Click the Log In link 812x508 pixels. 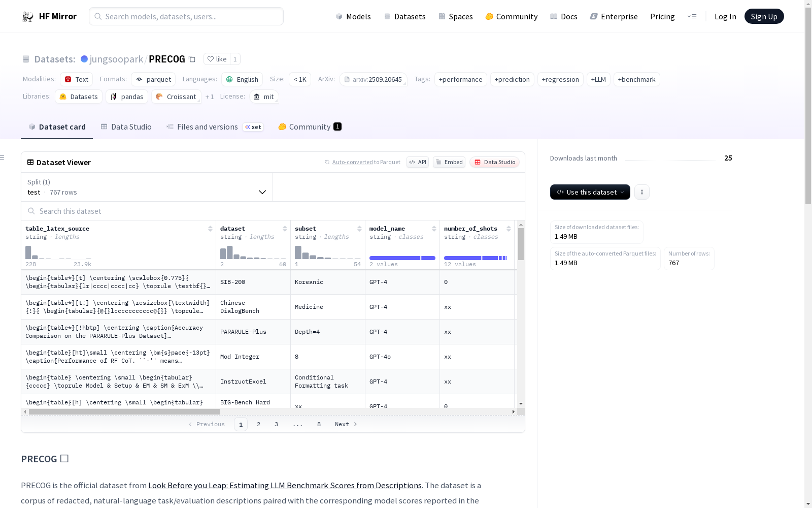click(x=725, y=16)
